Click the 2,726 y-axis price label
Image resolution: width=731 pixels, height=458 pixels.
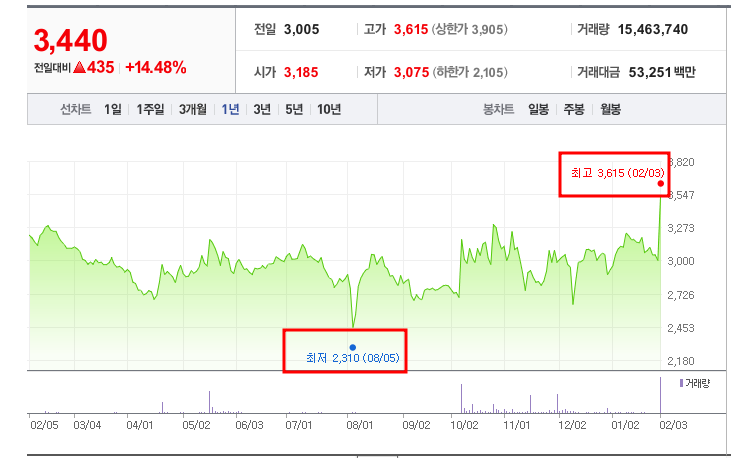click(x=681, y=295)
